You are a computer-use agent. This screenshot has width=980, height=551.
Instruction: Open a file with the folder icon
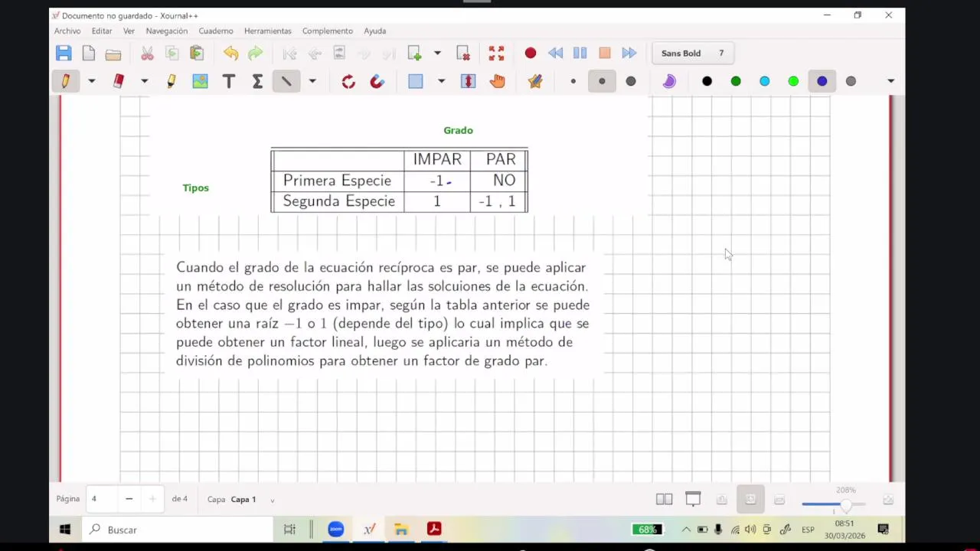(113, 54)
